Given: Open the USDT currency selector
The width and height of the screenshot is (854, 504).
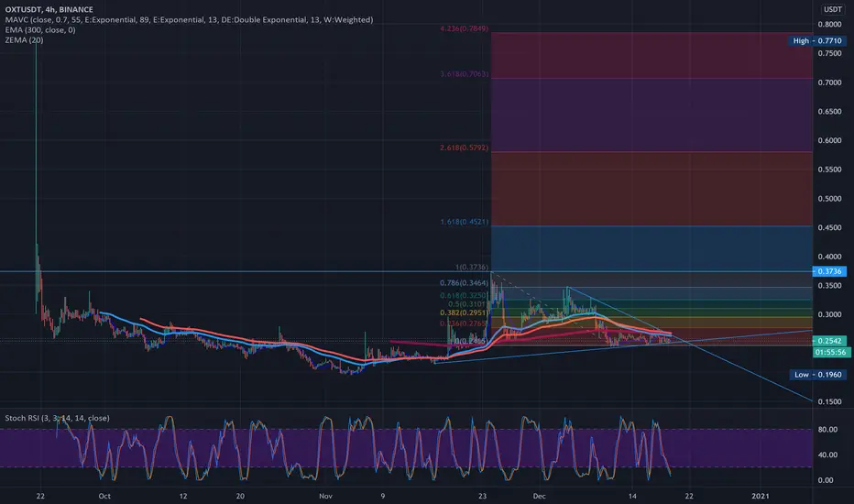Looking at the screenshot, I should (x=832, y=9).
